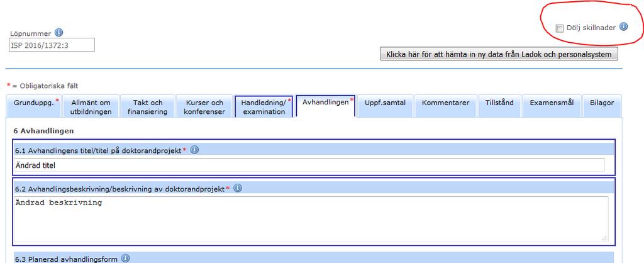
Task: Show info for 6.3 Planerad avhandlingsform
Action: (x=125, y=259)
